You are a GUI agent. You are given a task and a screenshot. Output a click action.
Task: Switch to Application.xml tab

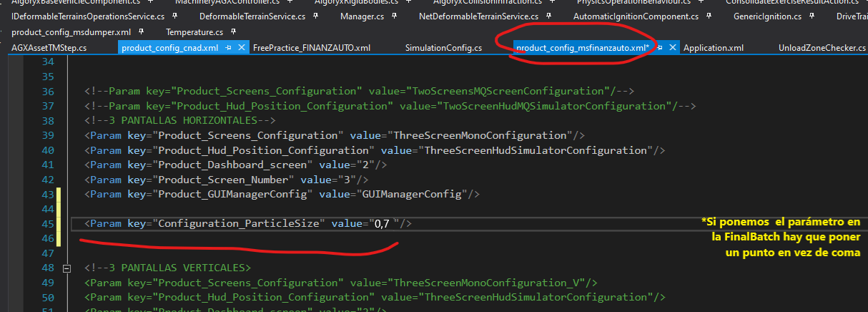pyautogui.click(x=713, y=48)
